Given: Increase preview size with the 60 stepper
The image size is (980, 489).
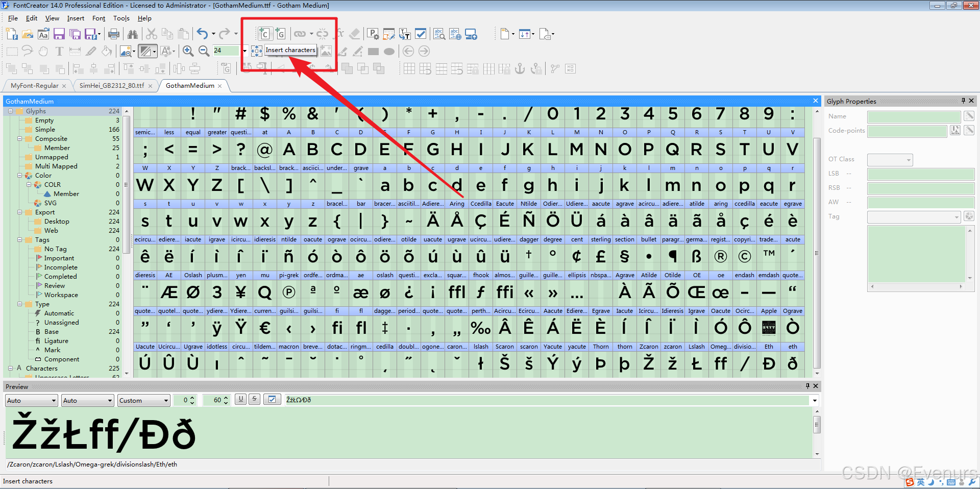Looking at the screenshot, I should pos(225,397).
